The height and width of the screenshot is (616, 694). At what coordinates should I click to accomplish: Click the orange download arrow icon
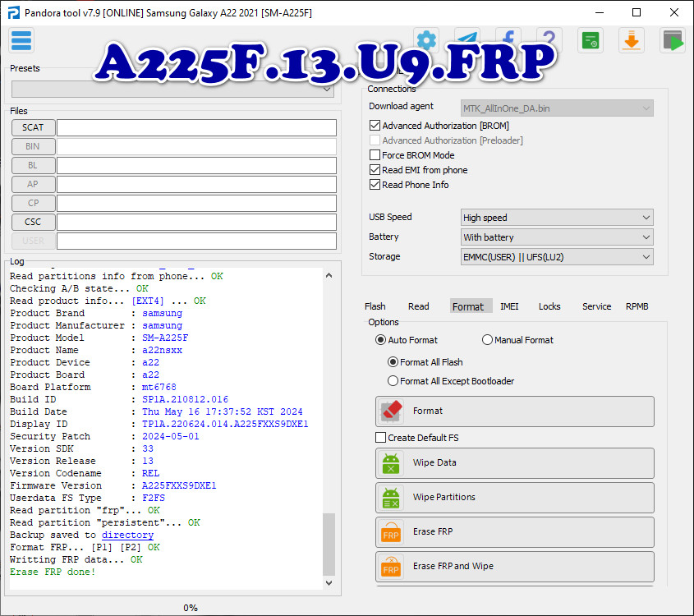click(632, 41)
